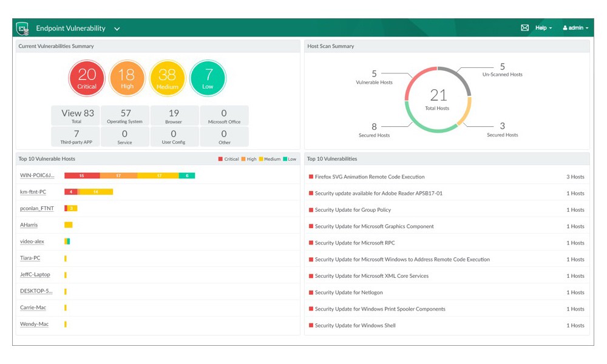
Task: Open Security Update for Microsoft XML Core Services
Action: (x=371, y=276)
